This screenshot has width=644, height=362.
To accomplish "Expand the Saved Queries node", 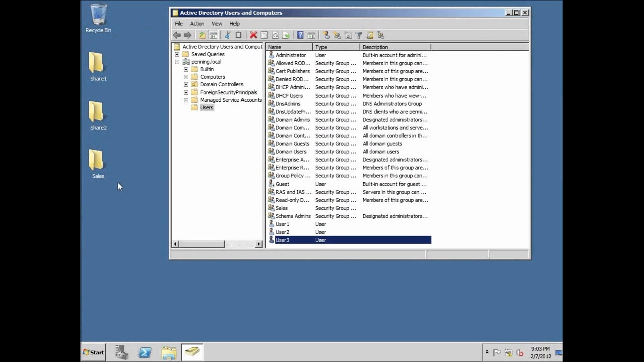I will pyautogui.click(x=177, y=54).
